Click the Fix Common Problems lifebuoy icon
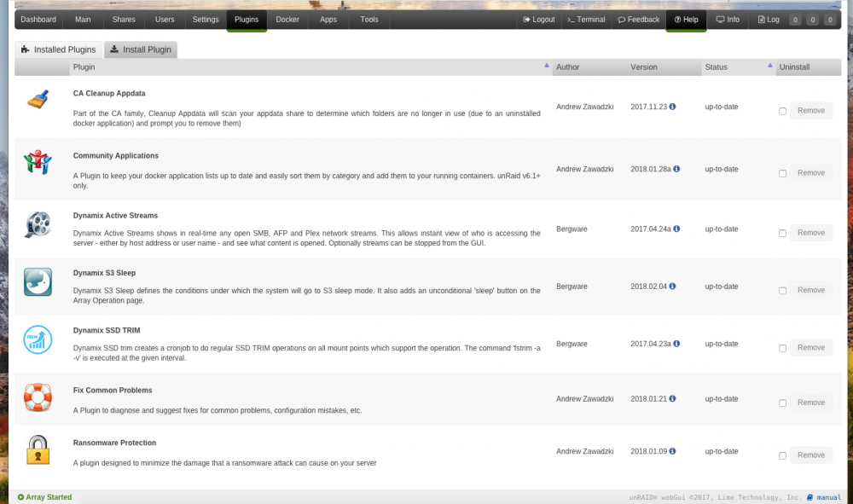Viewport: 853px width, 504px height. pyautogui.click(x=38, y=397)
